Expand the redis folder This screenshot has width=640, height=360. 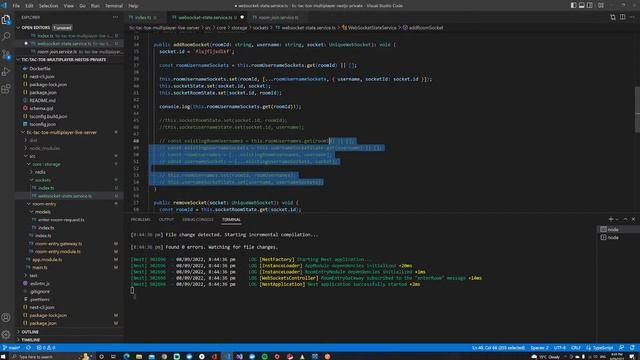[40, 172]
